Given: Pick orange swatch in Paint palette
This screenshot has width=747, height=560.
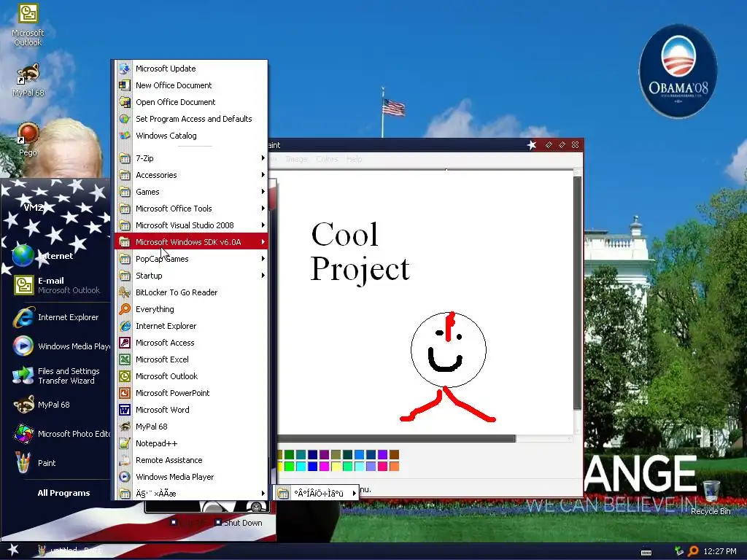Looking at the screenshot, I should [395, 466].
